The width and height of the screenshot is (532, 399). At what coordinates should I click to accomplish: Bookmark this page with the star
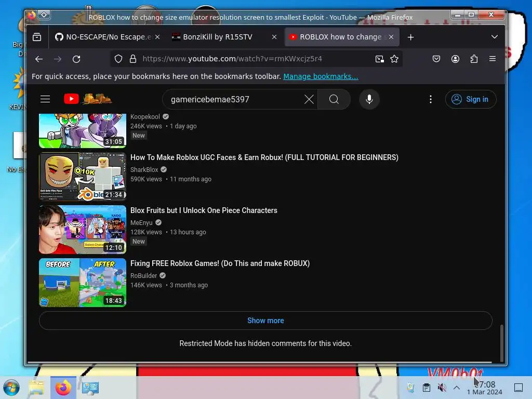(394, 59)
